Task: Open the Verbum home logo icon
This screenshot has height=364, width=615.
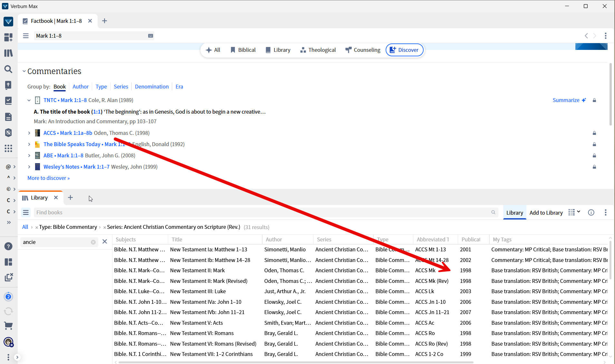Action: (8, 22)
